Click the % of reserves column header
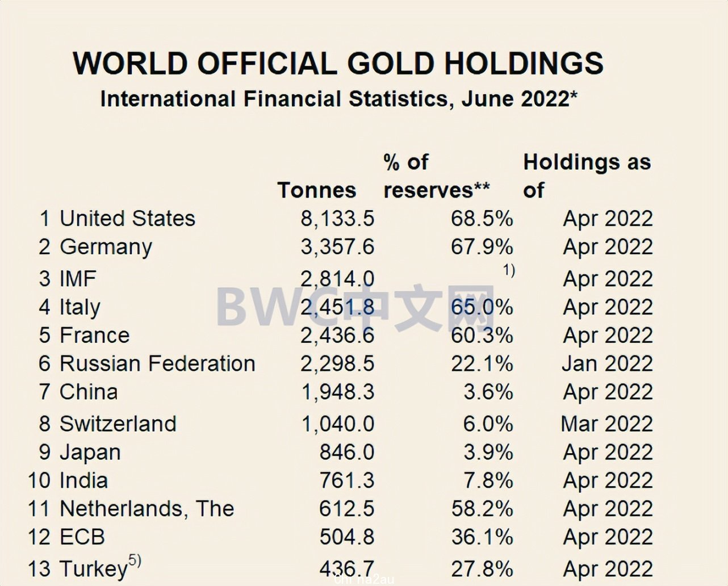The height and width of the screenshot is (586, 728). 436,176
